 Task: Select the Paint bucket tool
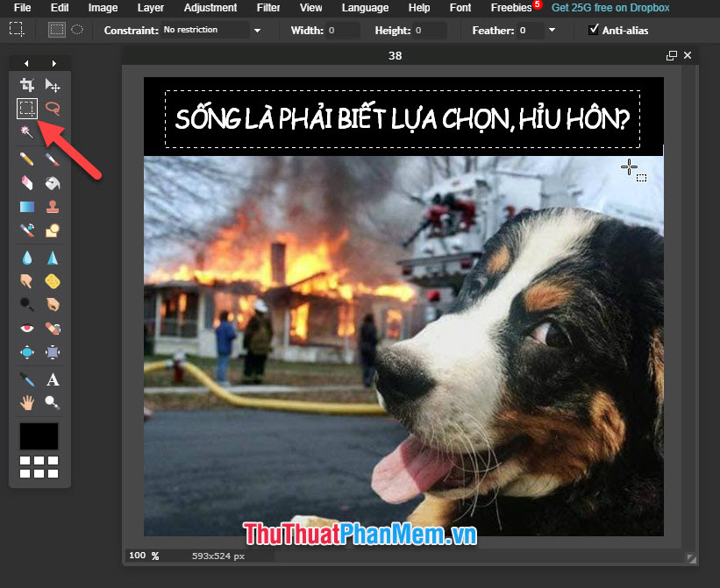tap(53, 183)
